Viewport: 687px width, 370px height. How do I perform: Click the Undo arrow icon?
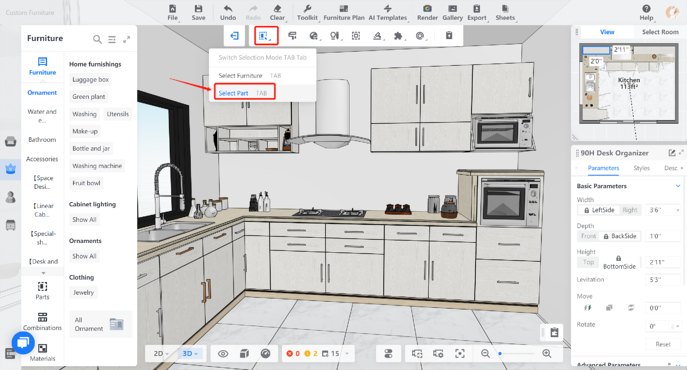point(228,9)
